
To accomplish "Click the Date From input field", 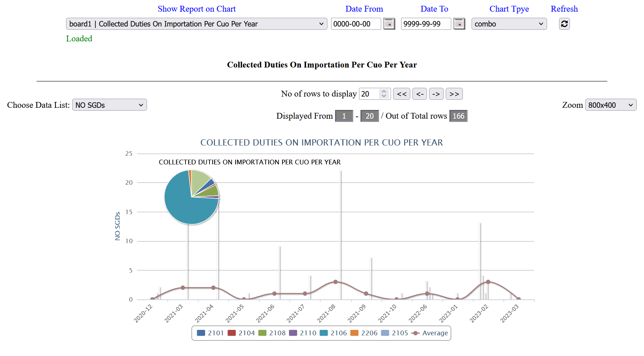I will (x=356, y=24).
